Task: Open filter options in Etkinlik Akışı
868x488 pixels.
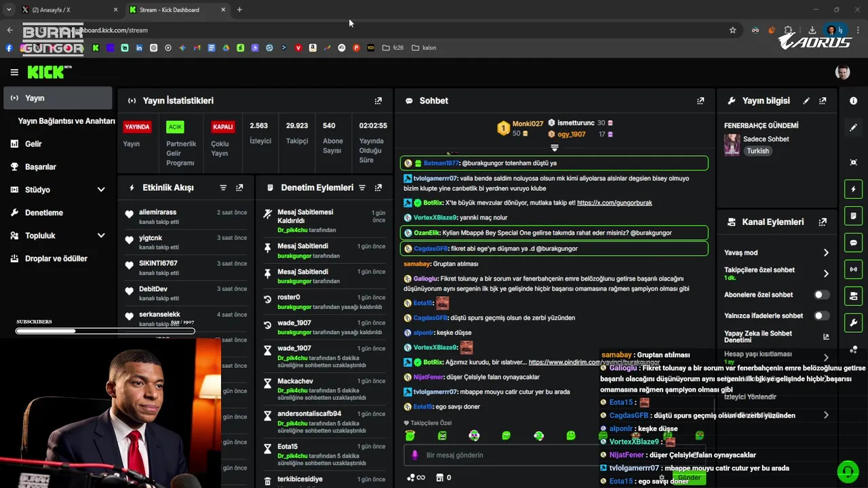Action: (x=223, y=188)
